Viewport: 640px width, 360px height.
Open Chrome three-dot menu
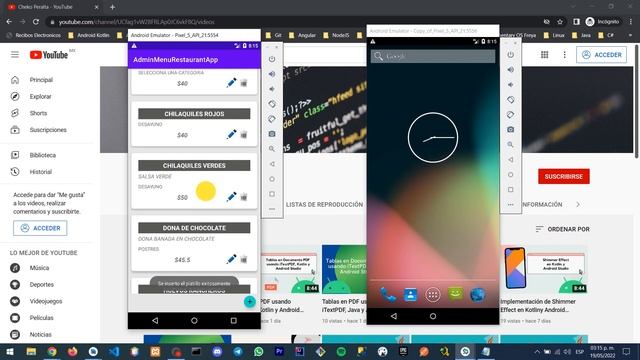point(631,22)
